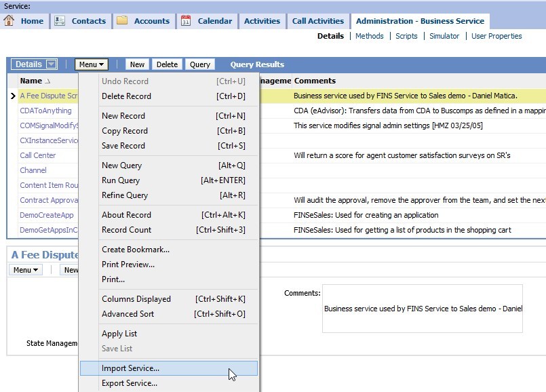The width and height of the screenshot is (546, 392).
Task: Switch to the Accounts tab
Action: tap(152, 21)
